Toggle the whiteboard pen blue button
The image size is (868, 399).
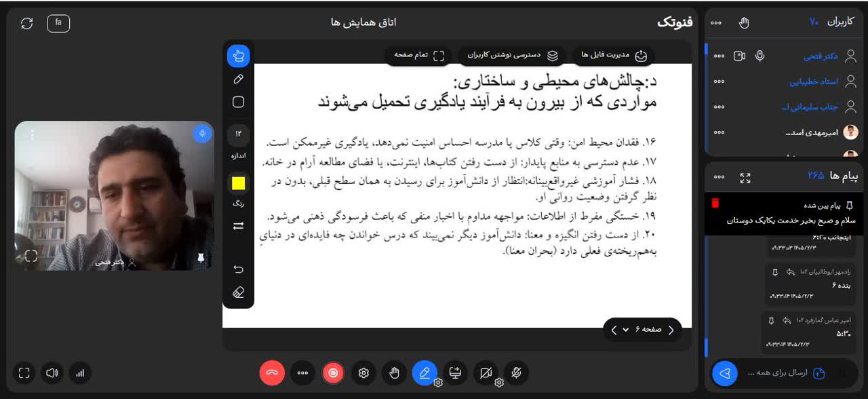pos(425,373)
